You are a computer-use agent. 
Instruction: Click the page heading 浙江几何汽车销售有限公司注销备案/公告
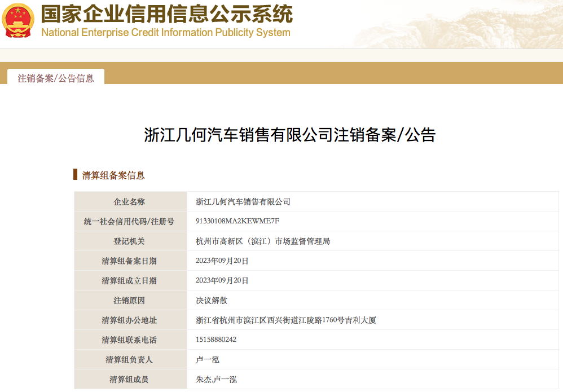[x=290, y=135]
